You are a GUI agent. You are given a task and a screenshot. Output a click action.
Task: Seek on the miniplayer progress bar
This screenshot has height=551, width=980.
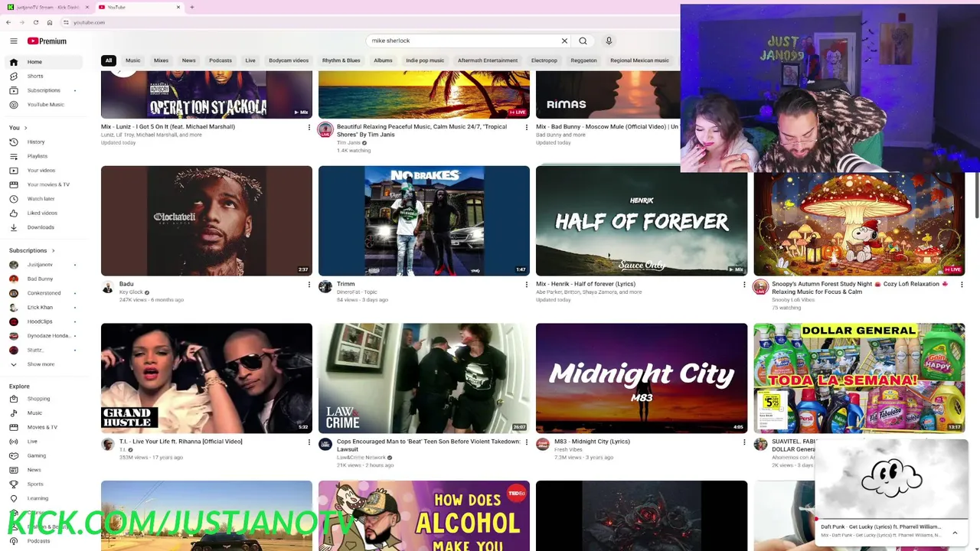[x=891, y=518]
